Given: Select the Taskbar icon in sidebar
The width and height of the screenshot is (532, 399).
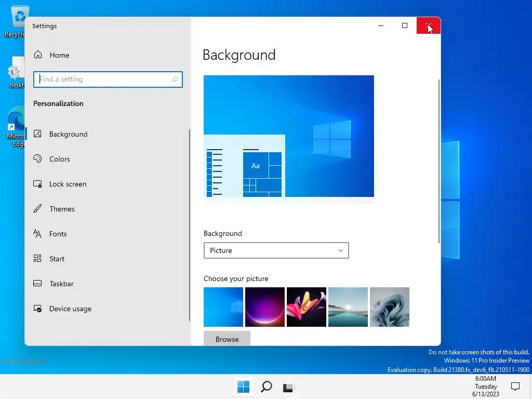Looking at the screenshot, I should pos(37,283).
